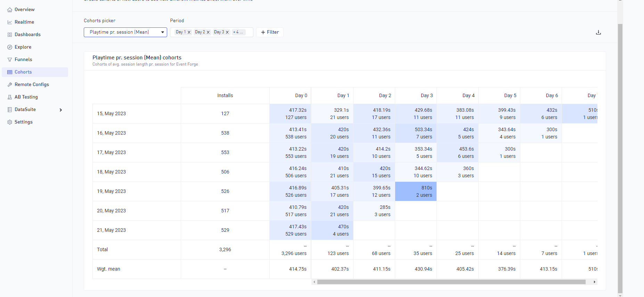The image size is (644, 297).
Task: Select the 15, May 2023 row label
Action: [111, 113]
